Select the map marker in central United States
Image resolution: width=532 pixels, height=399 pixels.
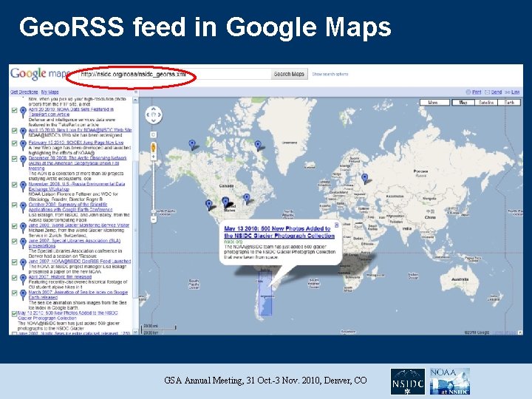click(225, 202)
